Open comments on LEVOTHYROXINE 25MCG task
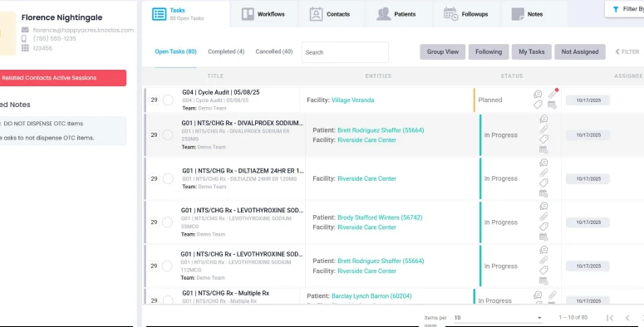Screen dimensions: 644x327 click(x=543, y=207)
